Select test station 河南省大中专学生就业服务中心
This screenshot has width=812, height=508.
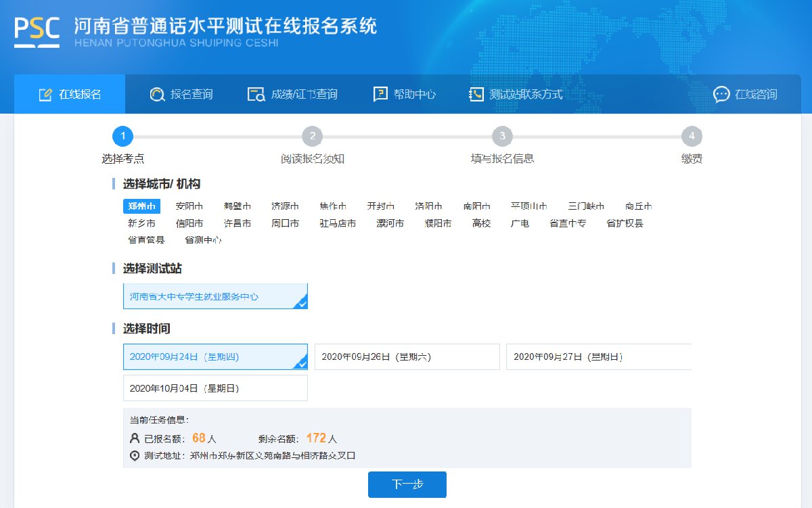(215, 296)
